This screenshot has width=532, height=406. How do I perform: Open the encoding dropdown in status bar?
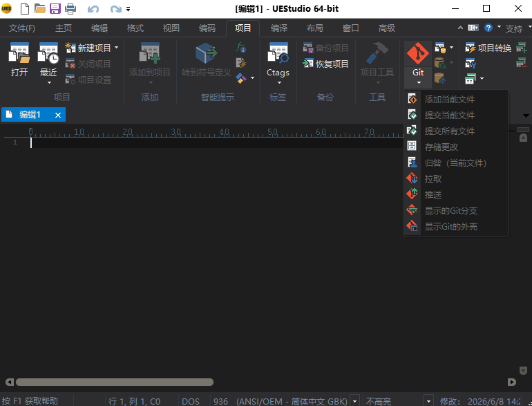point(355,401)
